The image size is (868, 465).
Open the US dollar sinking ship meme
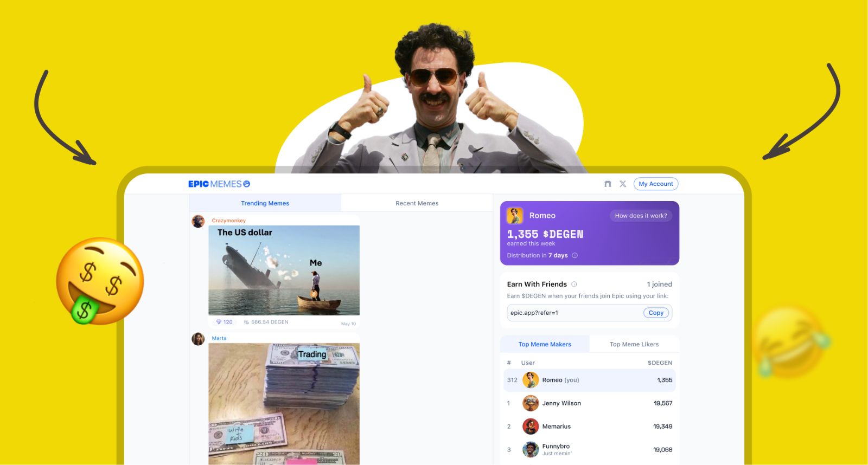tap(284, 270)
